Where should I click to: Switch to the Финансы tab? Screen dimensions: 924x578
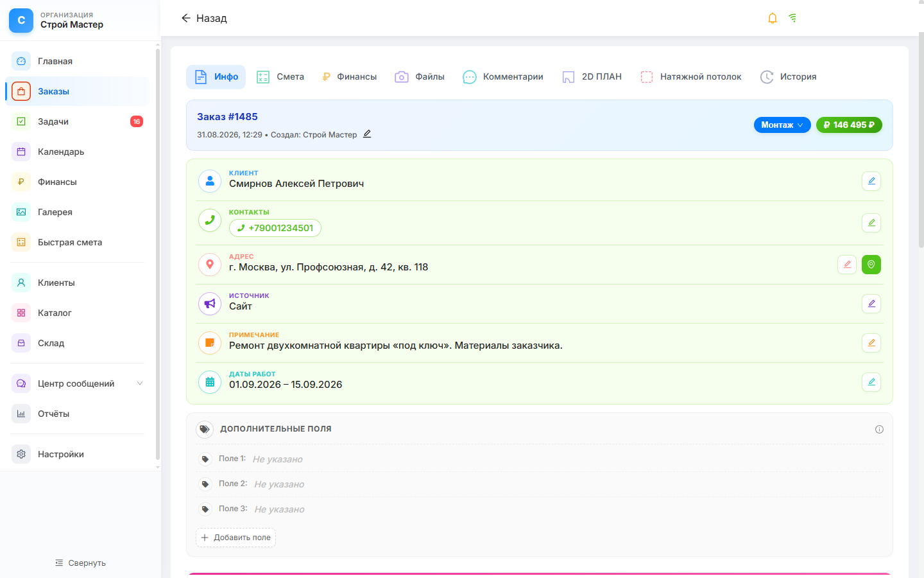click(349, 77)
